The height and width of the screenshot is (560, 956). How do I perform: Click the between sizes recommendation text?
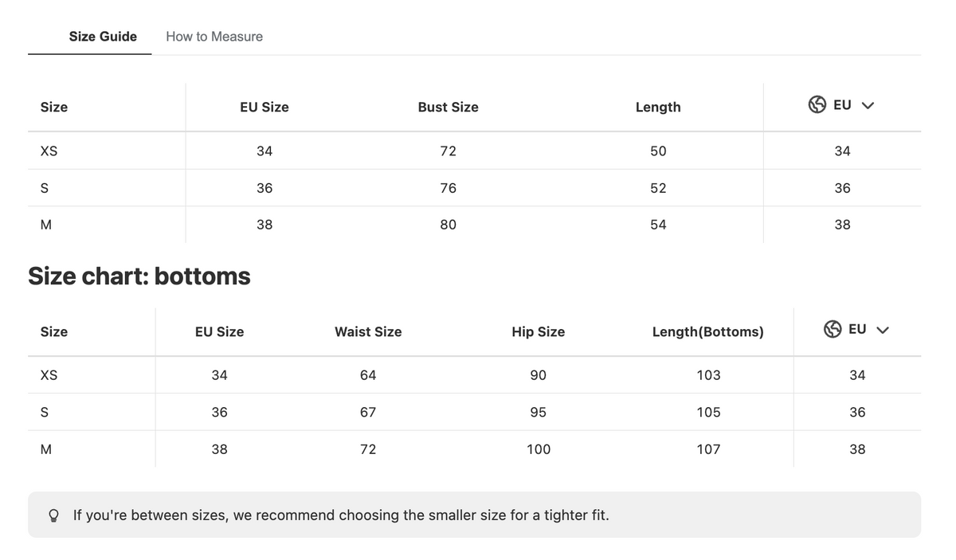[341, 515]
